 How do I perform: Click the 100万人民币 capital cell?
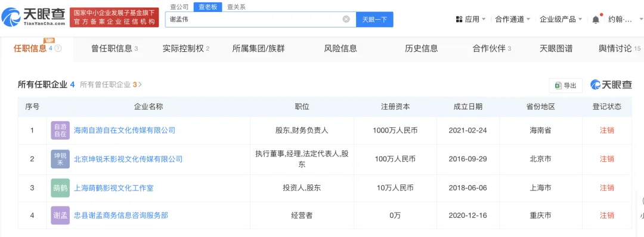(x=395, y=159)
